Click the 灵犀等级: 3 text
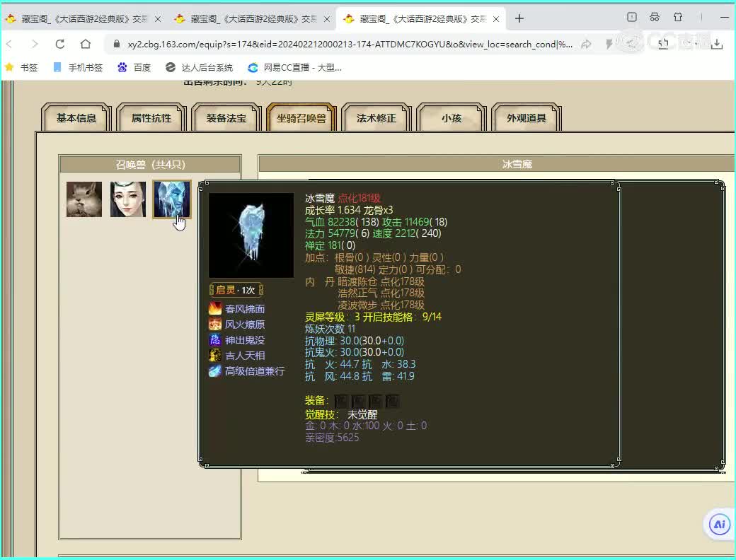The width and height of the screenshot is (736, 560). point(333,317)
